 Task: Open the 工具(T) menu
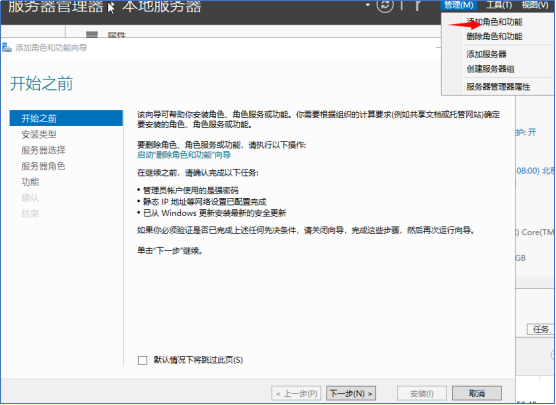499,5
